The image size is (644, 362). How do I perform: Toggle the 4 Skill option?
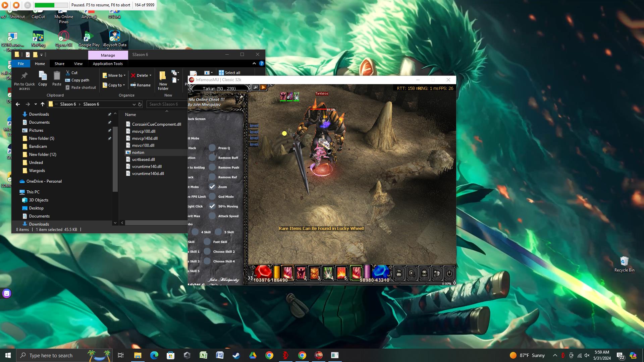click(195, 232)
